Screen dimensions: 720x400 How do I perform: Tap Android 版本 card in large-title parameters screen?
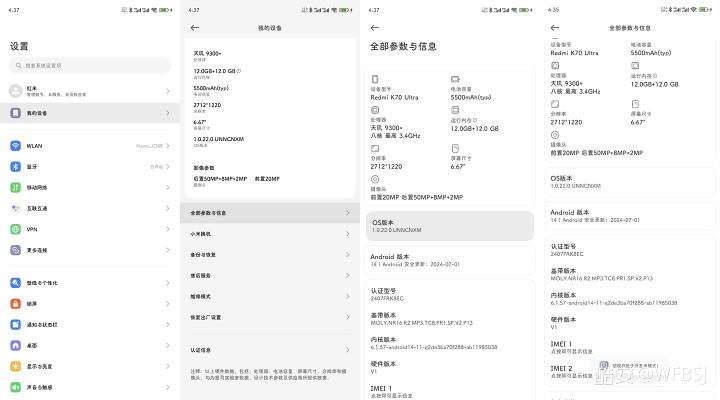[450, 260]
